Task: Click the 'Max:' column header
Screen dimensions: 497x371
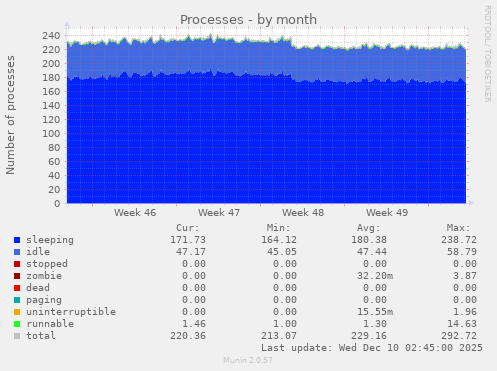Action: click(459, 228)
